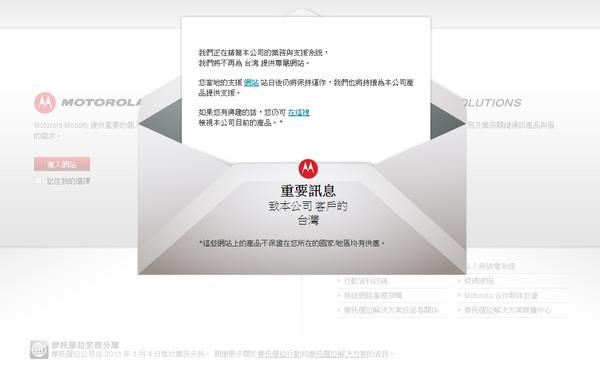Open the 摩托羅拉解決方案媒體中心 link
Screen dimensions: 600x384
(x=508, y=310)
